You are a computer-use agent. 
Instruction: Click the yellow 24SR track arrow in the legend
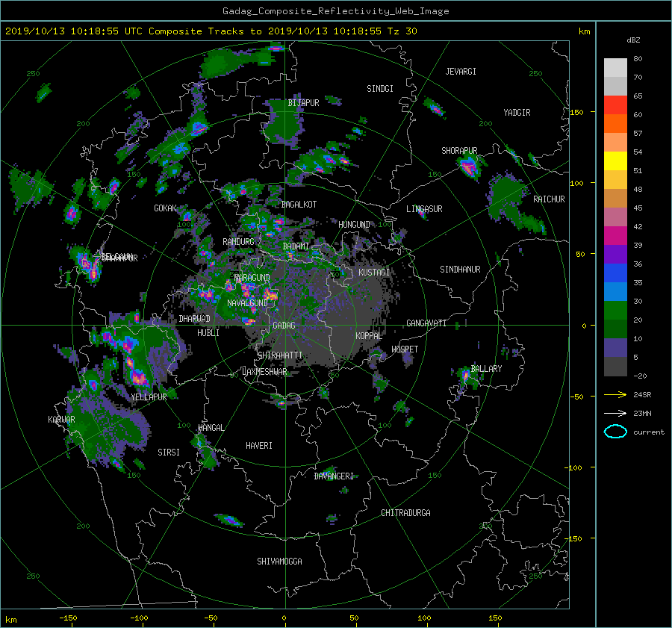(x=615, y=394)
